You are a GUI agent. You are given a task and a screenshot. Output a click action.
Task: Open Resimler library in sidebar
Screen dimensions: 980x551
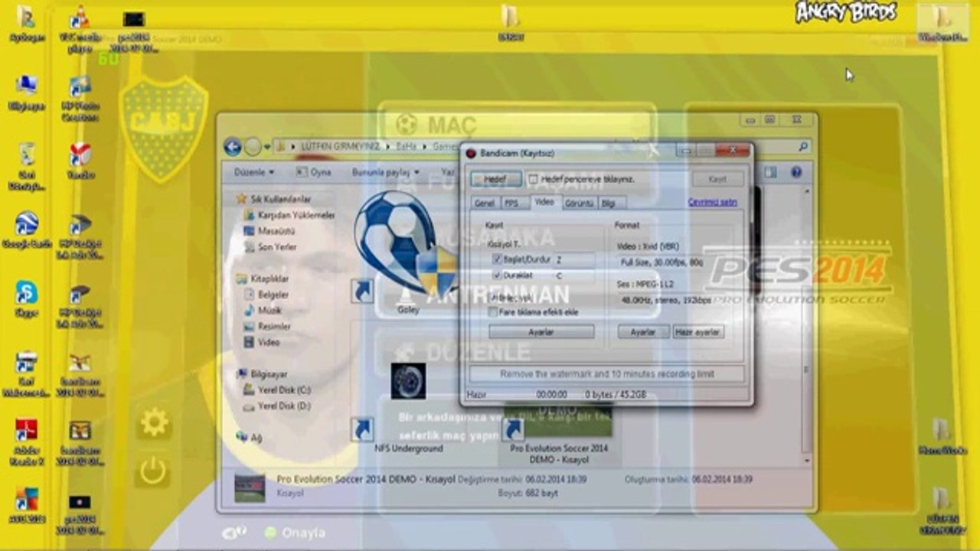pyautogui.click(x=266, y=327)
